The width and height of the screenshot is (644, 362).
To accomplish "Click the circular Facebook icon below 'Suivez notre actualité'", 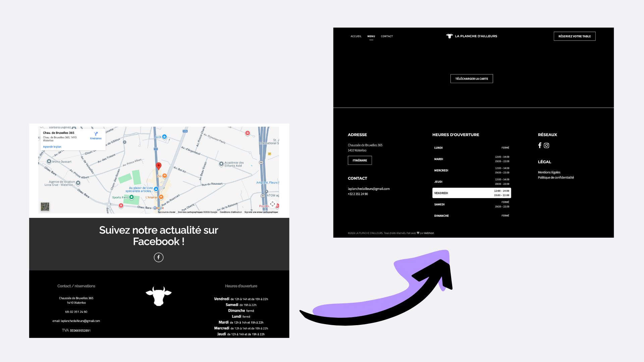I will (x=159, y=257).
